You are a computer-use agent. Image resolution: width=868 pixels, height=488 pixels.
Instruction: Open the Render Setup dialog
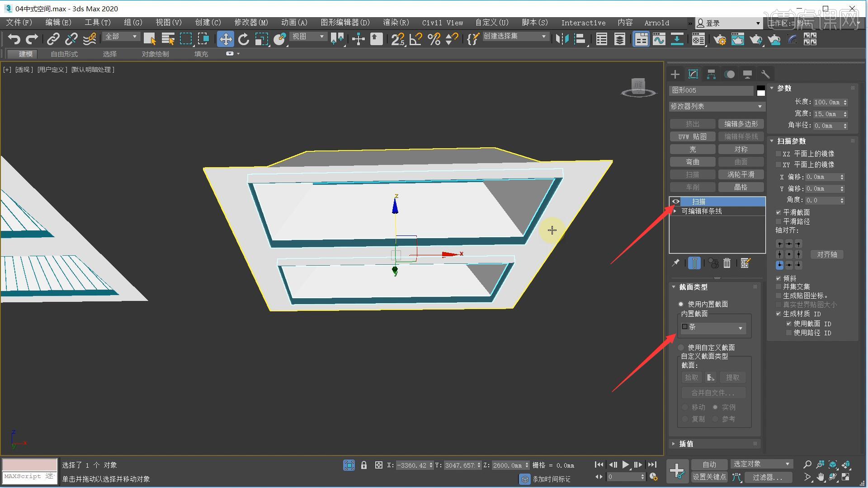[720, 39]
